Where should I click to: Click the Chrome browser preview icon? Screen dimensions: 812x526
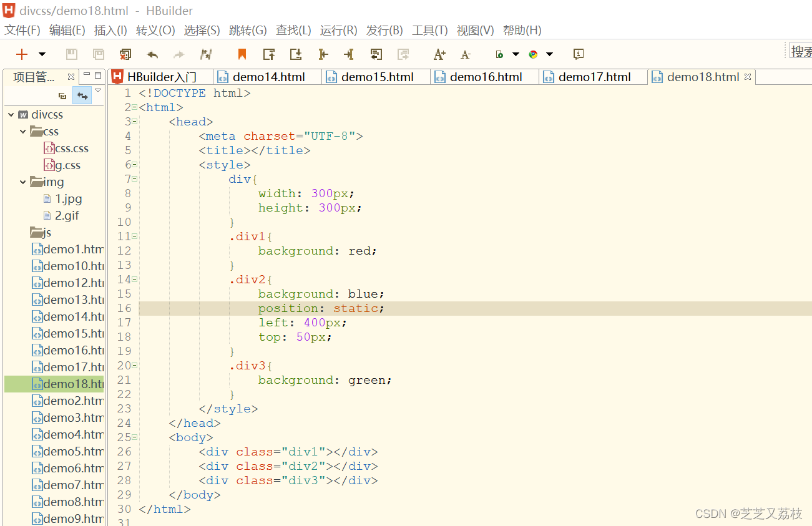[533, 54]
